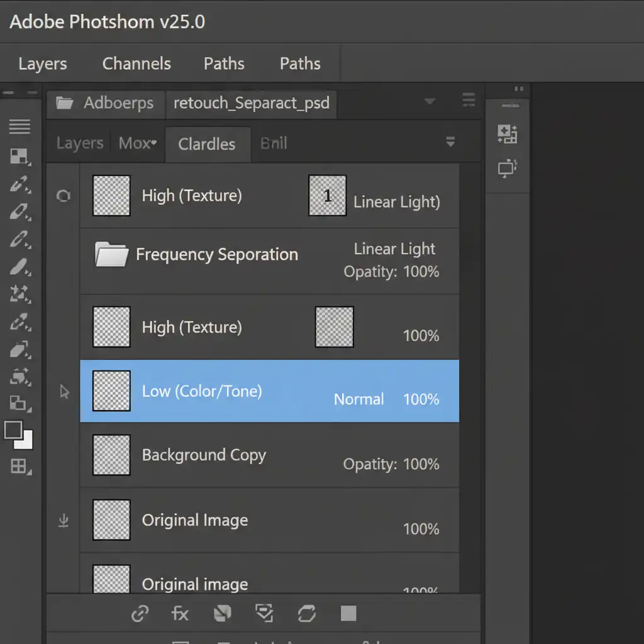Open the Layers menu
The height and width of the screenshot is (644, 644).
pyautogui.click(x=42, y=63)
